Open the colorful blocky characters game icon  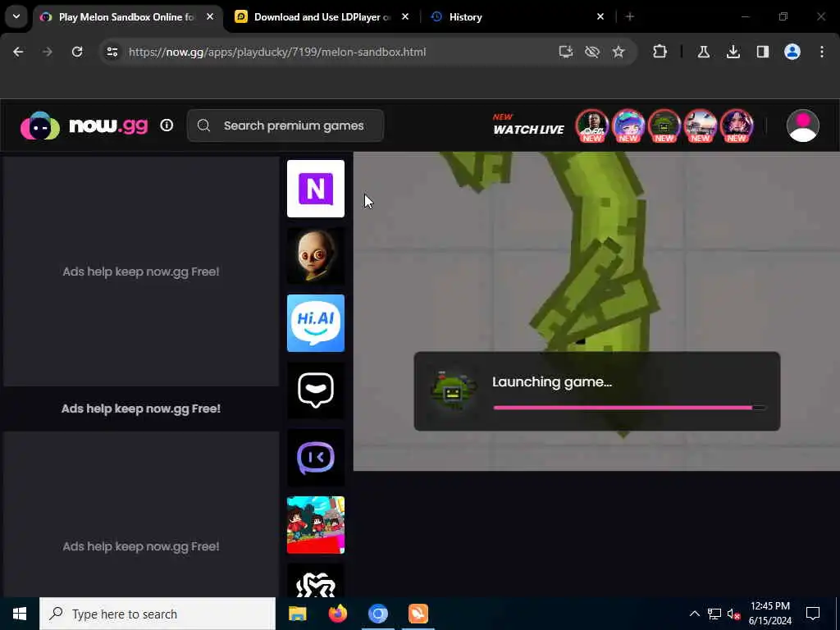[x=316, y=525]
